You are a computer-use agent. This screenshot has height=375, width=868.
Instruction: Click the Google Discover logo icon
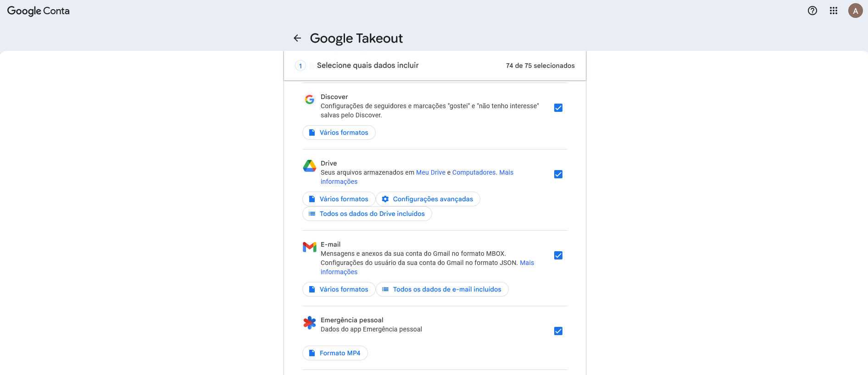point(310,99)
